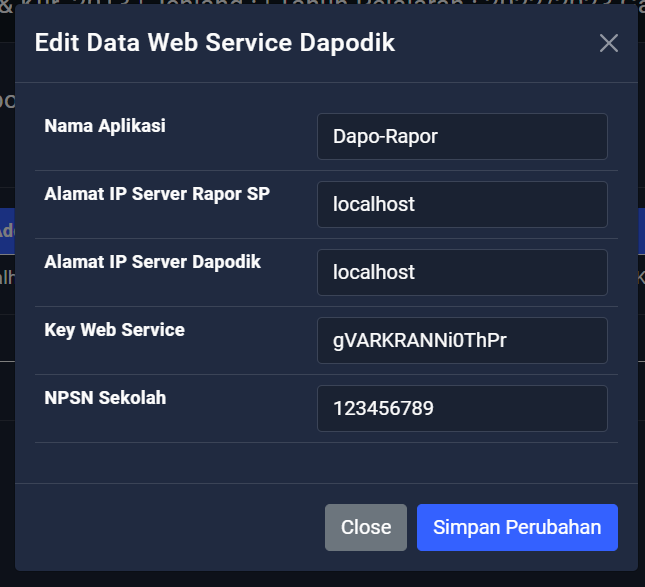Save changes with Simpan Perubahan button

(517, 527)
